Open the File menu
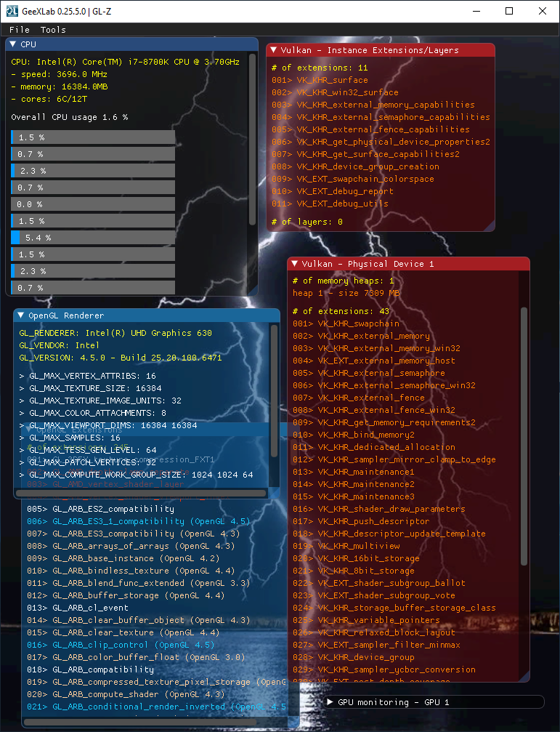 (x=20, y=30)
